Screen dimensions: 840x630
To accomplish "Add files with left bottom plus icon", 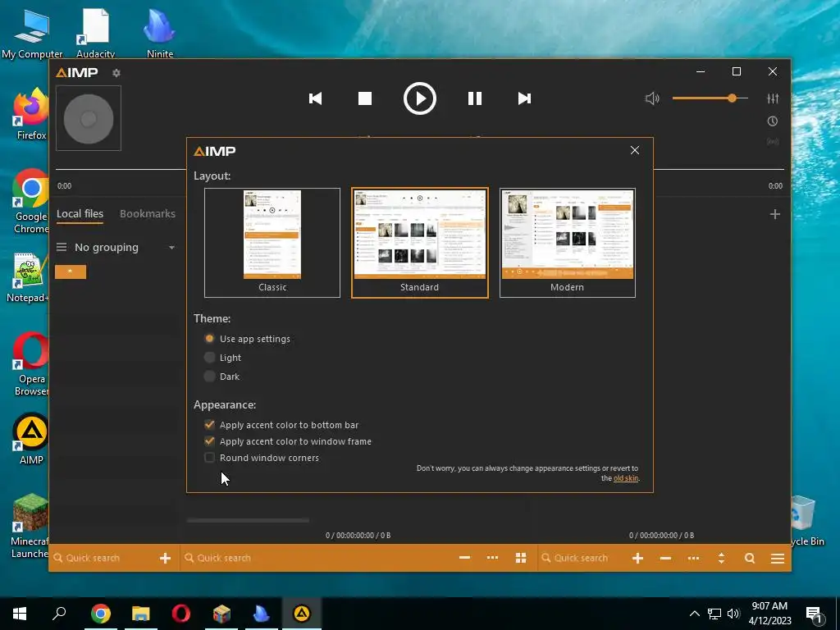I will click(x=165, y=558).
